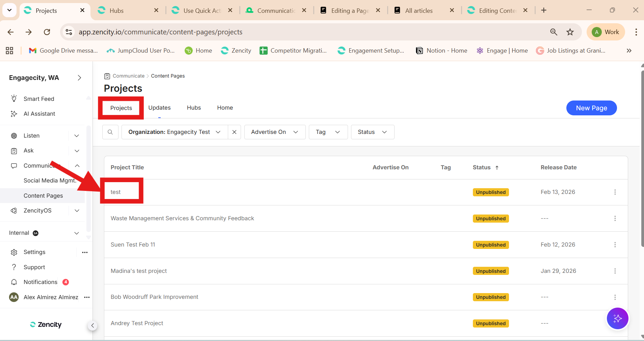Open the Tag filter dropdown
644x341 pixels.
[x=328, y=132]
